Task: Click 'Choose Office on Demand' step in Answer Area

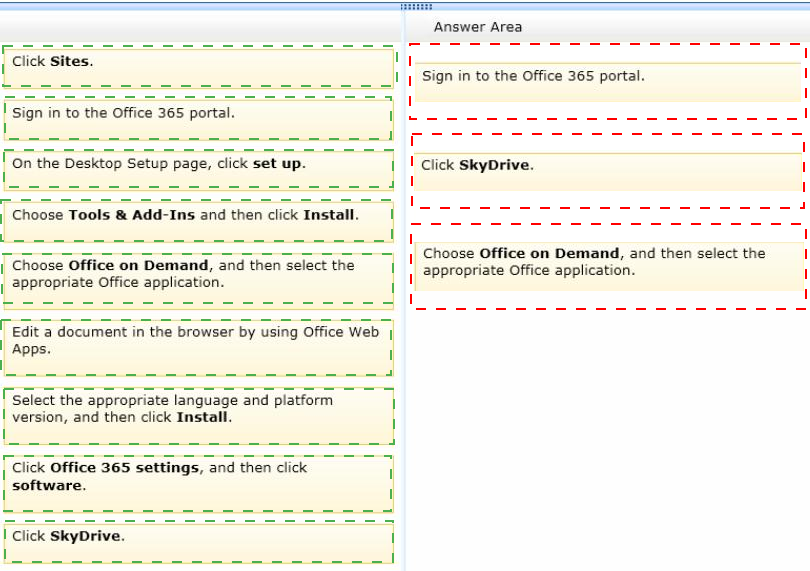Action: click(x=609, y=266)
